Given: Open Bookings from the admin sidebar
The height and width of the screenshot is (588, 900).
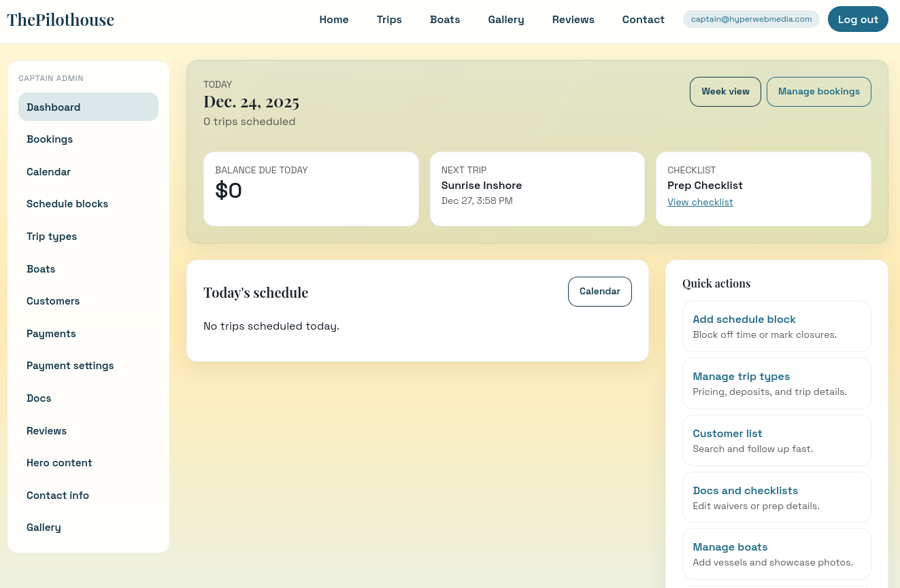Looking at the screenshot, I should 49,139.
